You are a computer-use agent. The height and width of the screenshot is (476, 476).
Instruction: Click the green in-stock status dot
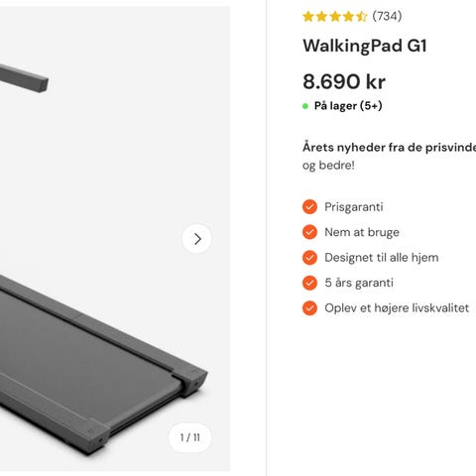click(305, 106)
